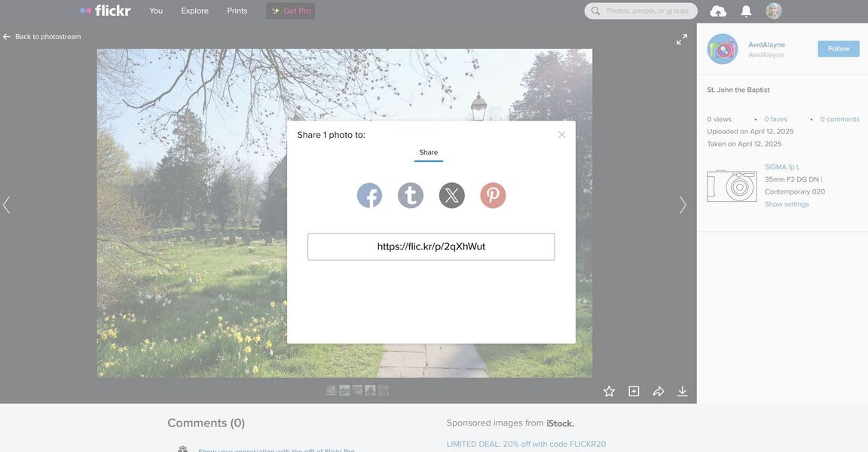Toggle fullscreen expand view
868x452 pixels.
pyautogui.click(x=681, y=39)
